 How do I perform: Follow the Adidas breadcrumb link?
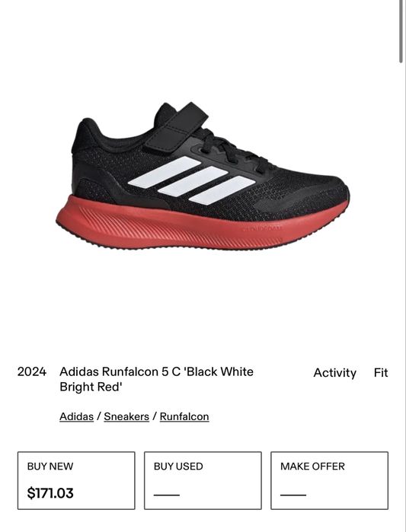click(77, 416)
